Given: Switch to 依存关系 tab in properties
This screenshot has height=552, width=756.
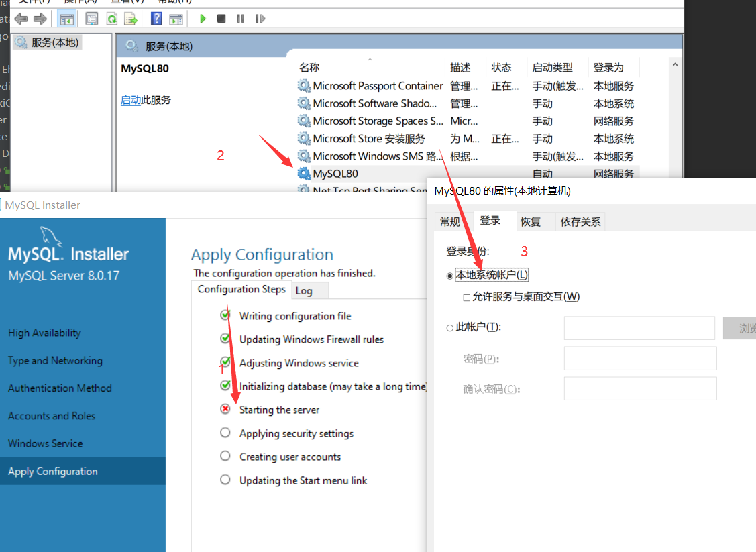Looking at the screenshot, I should pyautogui.click(x=580, y=222).
